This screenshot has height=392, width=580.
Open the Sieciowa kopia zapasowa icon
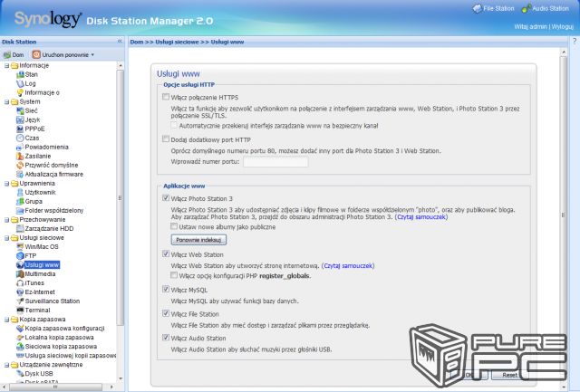tap(20, 347)
